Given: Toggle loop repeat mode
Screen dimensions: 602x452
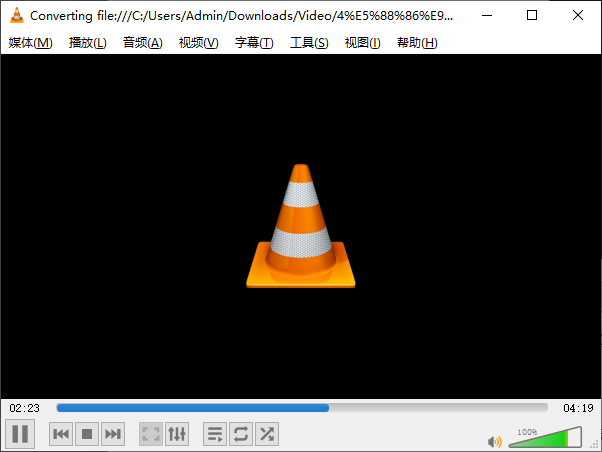Looking at the screenshot, I should click(241, 434).
